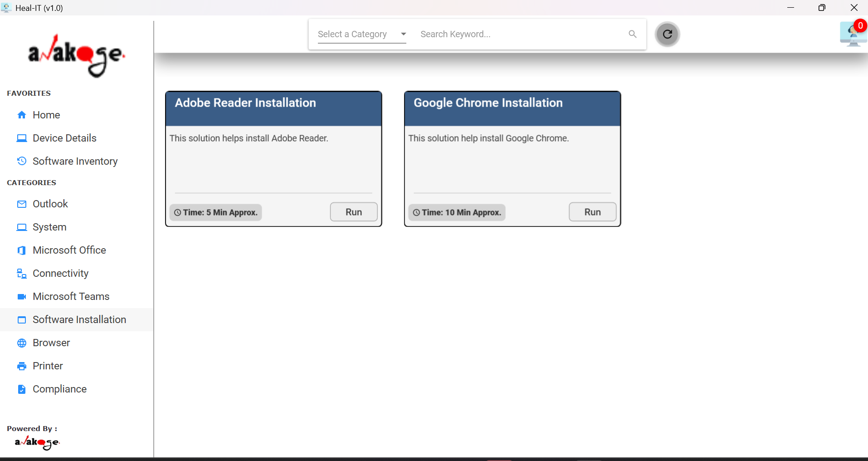
Task: Open the Select a Category dropdown
Action: pyautogui.click(x=362, y=34)
